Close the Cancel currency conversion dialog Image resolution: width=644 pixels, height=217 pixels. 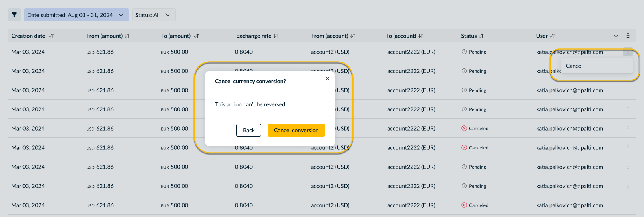tap(328, 78)
